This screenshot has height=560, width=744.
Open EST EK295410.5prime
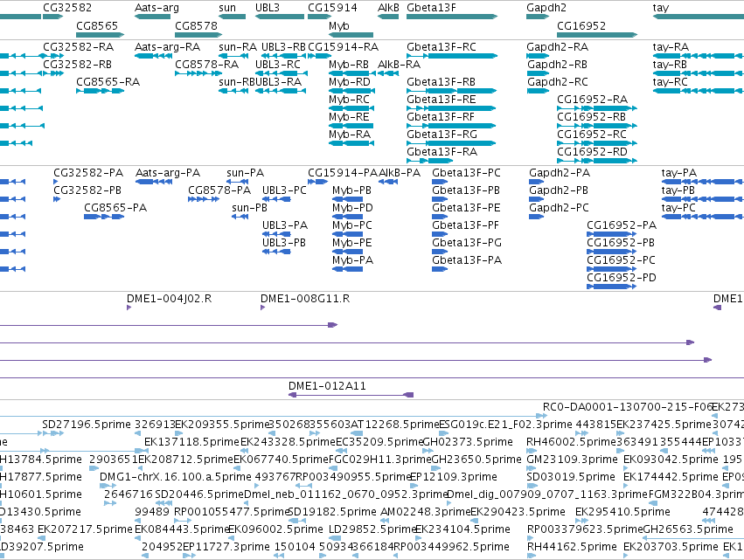622,512
